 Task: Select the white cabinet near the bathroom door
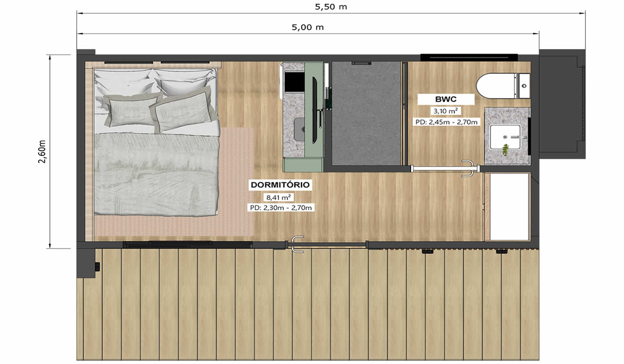pos(510,207)
